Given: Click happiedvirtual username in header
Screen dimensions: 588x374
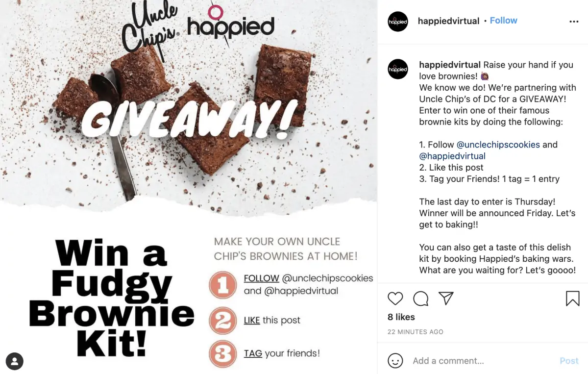Looking at the screenshot, I should click(x=448, y=21).
